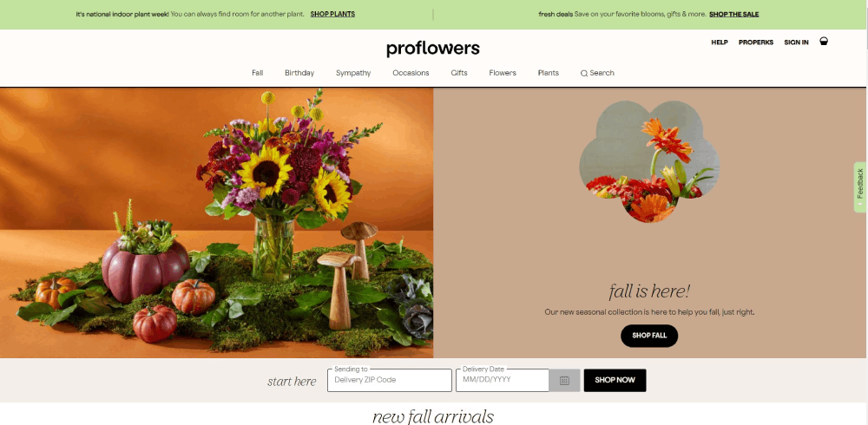This screenshot has height=425, width=868.
Task: Follow the SHOP PLANTS link
Action: pyautogui.click(x=332, y=14)
